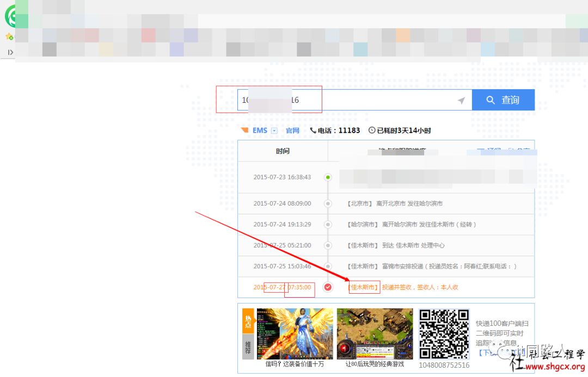Click the tracking number input field

[348, 100]
